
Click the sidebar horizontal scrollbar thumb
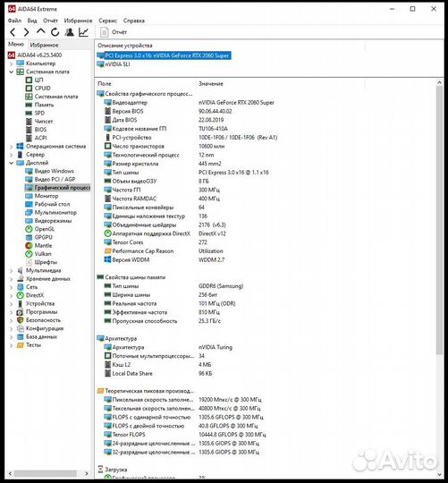(46, 473)
